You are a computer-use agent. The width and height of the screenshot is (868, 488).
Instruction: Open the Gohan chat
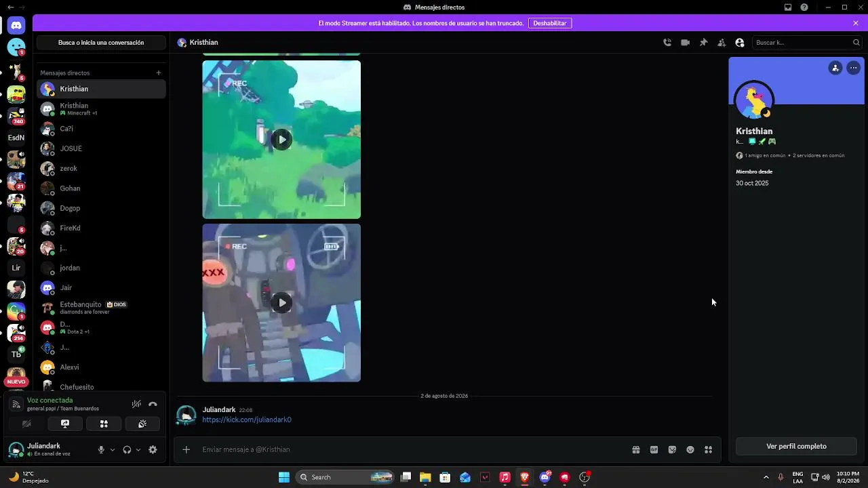pyautogui.click(x=101, y=188)
